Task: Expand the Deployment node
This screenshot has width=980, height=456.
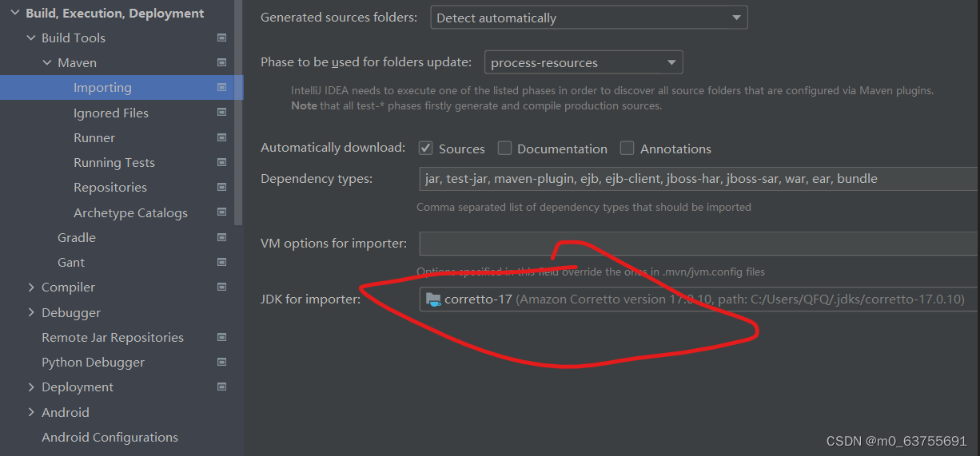Action: pos(31,387)
